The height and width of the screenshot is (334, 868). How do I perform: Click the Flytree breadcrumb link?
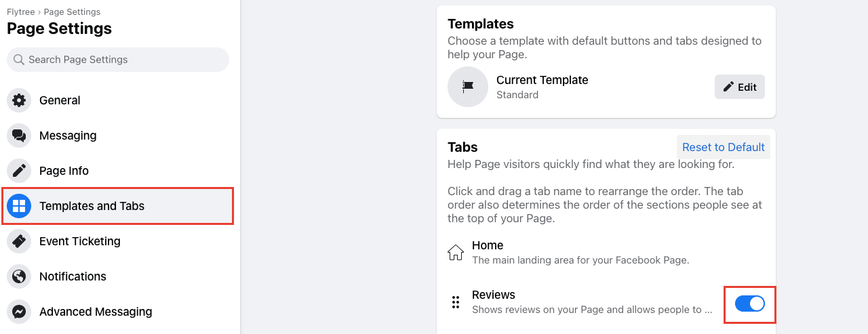pos(22,12)
